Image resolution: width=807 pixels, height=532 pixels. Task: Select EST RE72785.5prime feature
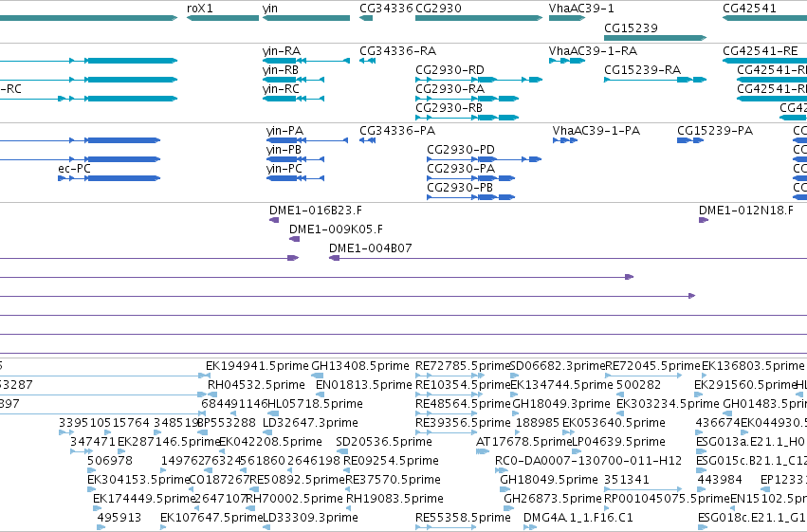[449, 376]
